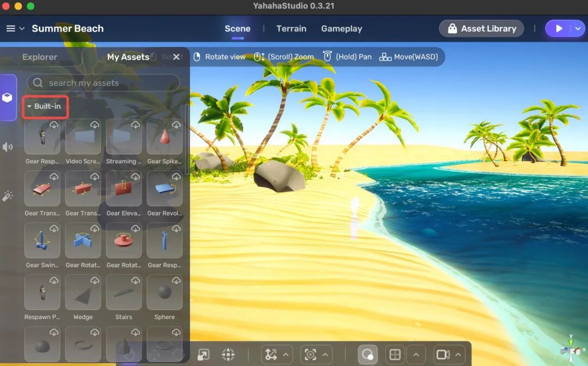The image size is (588, 366).
Task: Open the audio speaker sidebar icon
Action: coord(8,147)
